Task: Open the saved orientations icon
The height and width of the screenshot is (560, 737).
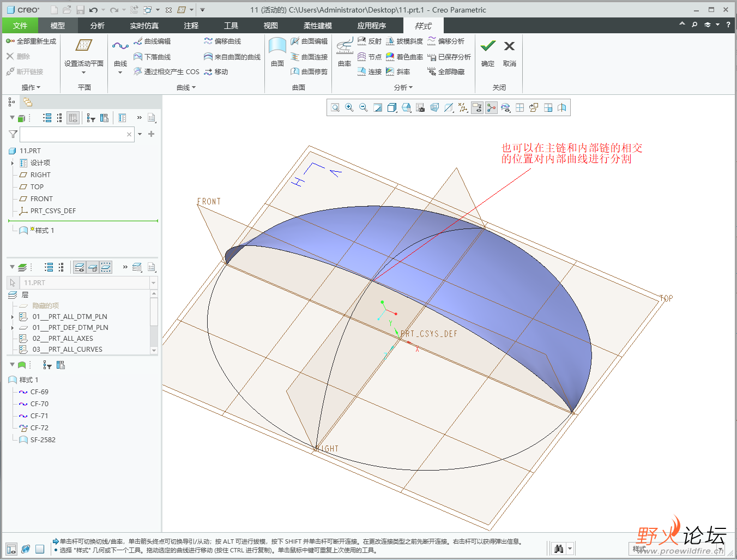Action: tap(406, 107)
